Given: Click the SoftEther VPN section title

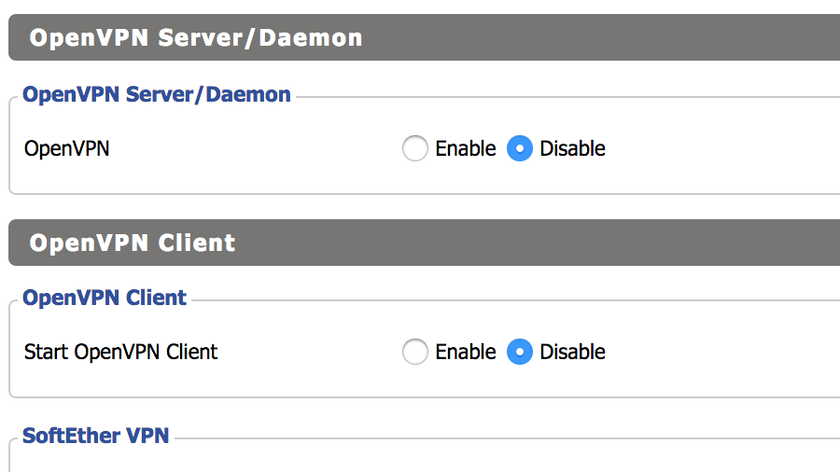Looking at the screenshot, I should point(96,436).
